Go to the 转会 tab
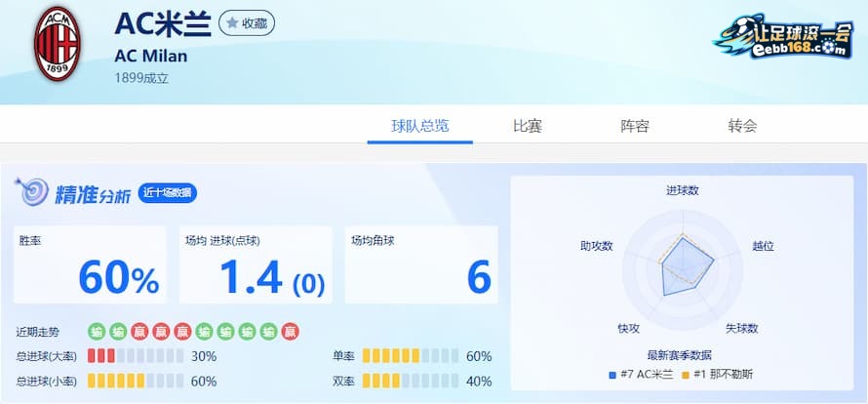This screenshot has height=404, width=868. click(x=741, y=126)
